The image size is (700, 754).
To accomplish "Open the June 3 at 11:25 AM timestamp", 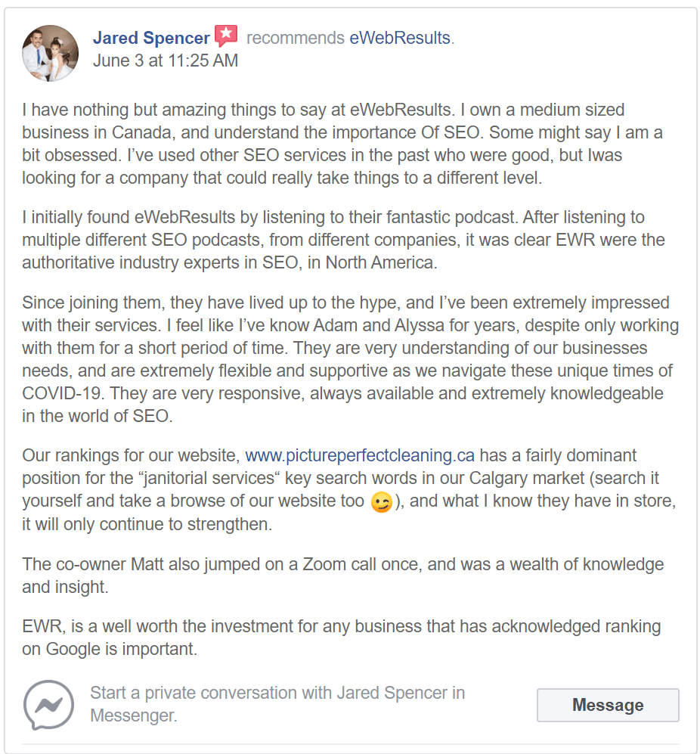I will pyautogui.click(x=166, y=61).
